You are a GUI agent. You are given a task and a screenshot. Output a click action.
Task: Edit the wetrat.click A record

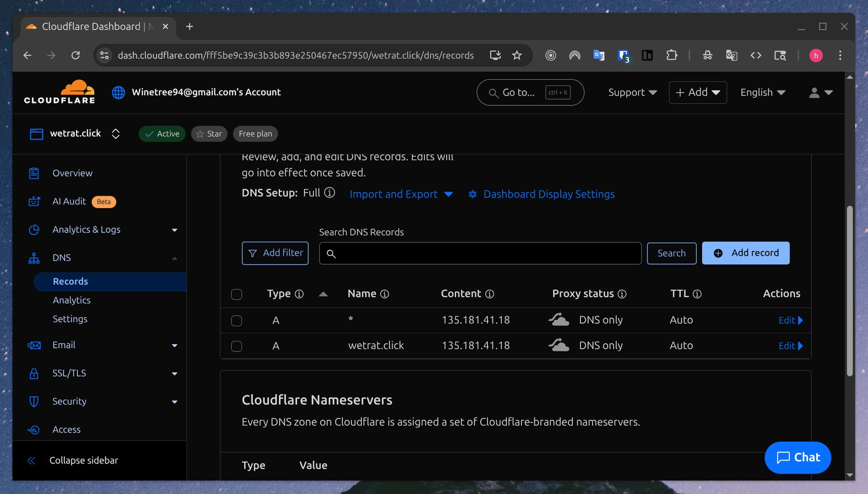[790, 346]
